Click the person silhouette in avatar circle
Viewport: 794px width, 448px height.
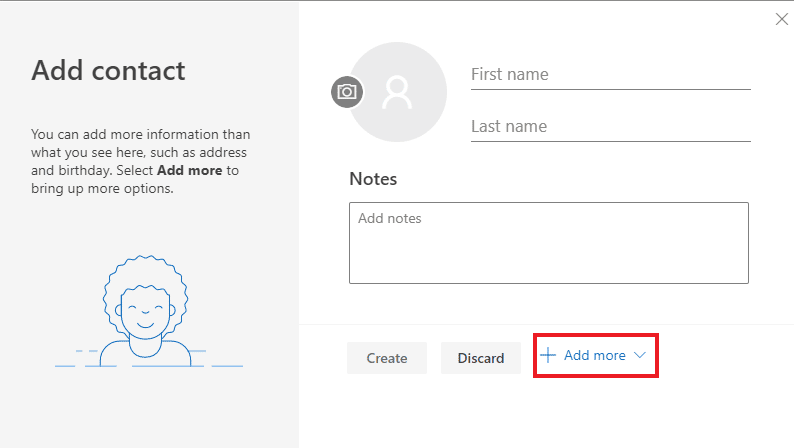click(x=397, y=92)
